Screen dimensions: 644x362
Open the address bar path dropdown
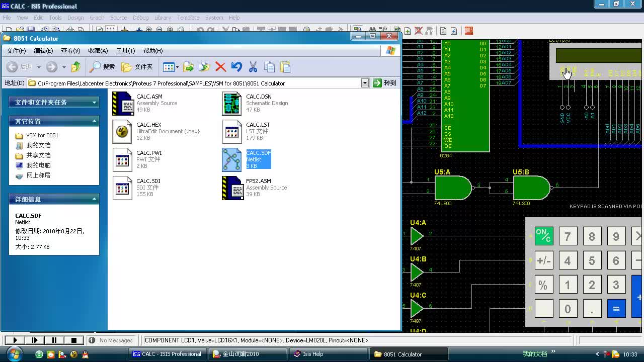coord(365,83)
